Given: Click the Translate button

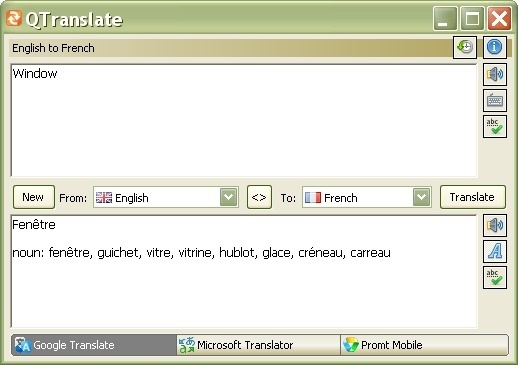Looking at the screenshot, I should coord(473,197).
